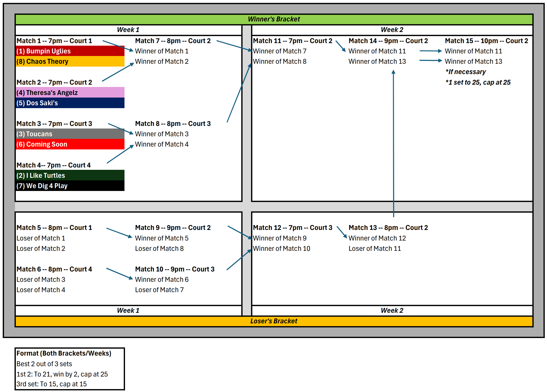This screenshot has height=392, width=547.
Task: Select the navy Dos Saki's cell
Action: pos(70,103)
